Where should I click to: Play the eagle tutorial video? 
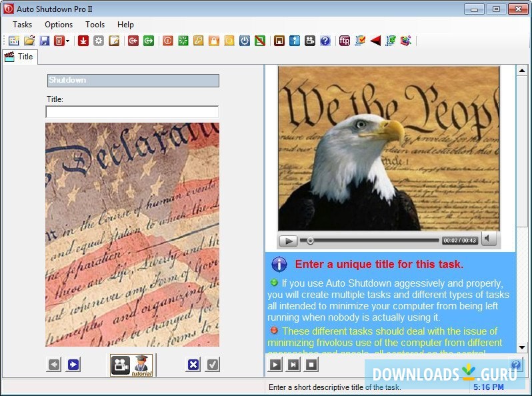coord(288,241)
